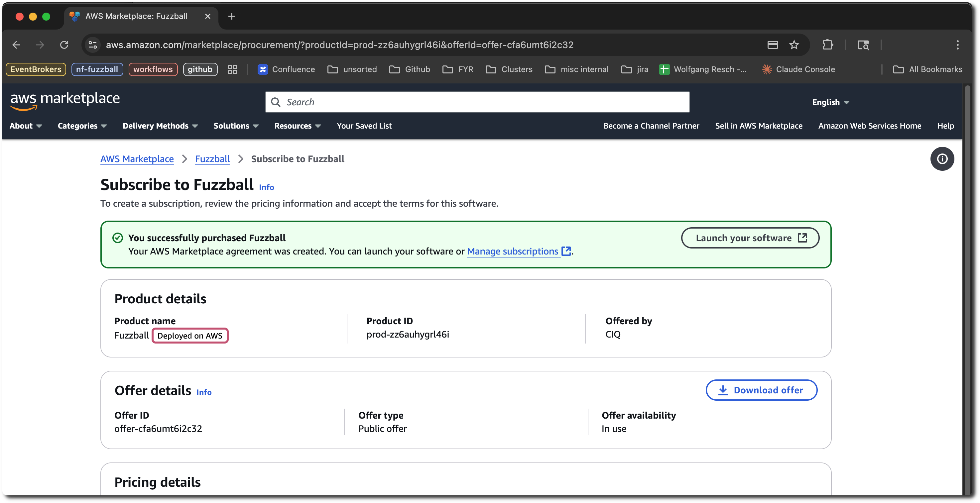Select the EventBrokers tab group
The height and width of the screenshot is (503, 980).
36,69
